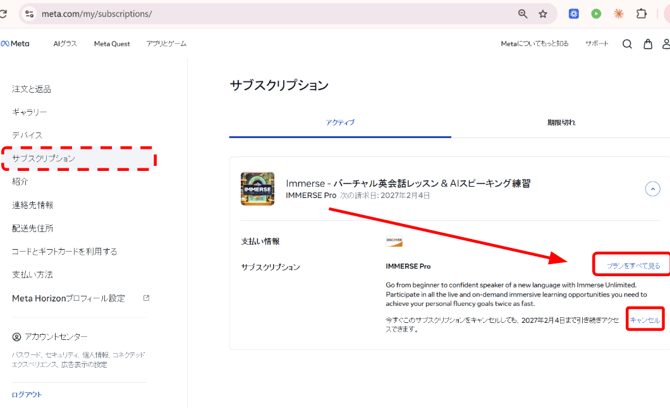Click the サブスクリプション page heading

tap(279, 85)
